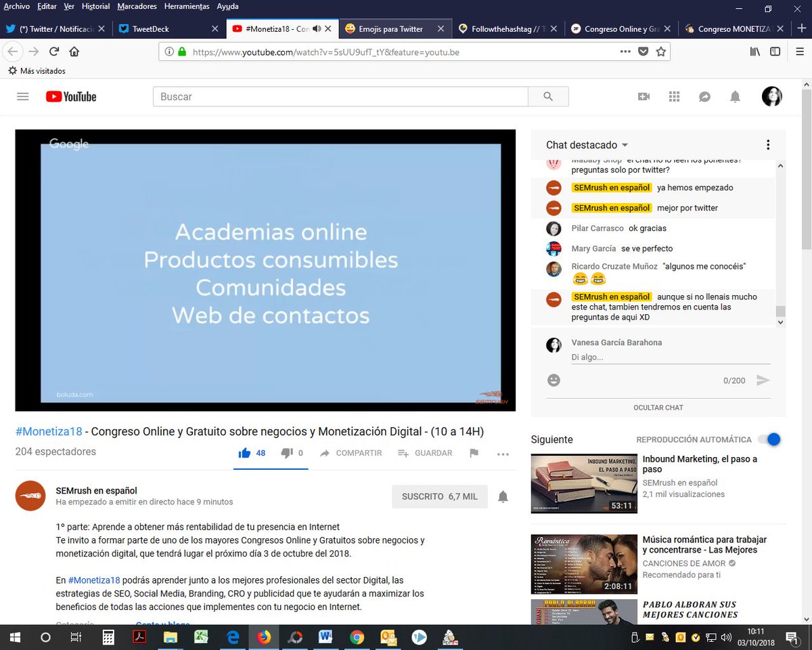Screen dimensions: 812x650
Task: Open a new Firefox tab
Action: (x=801, y=28)
